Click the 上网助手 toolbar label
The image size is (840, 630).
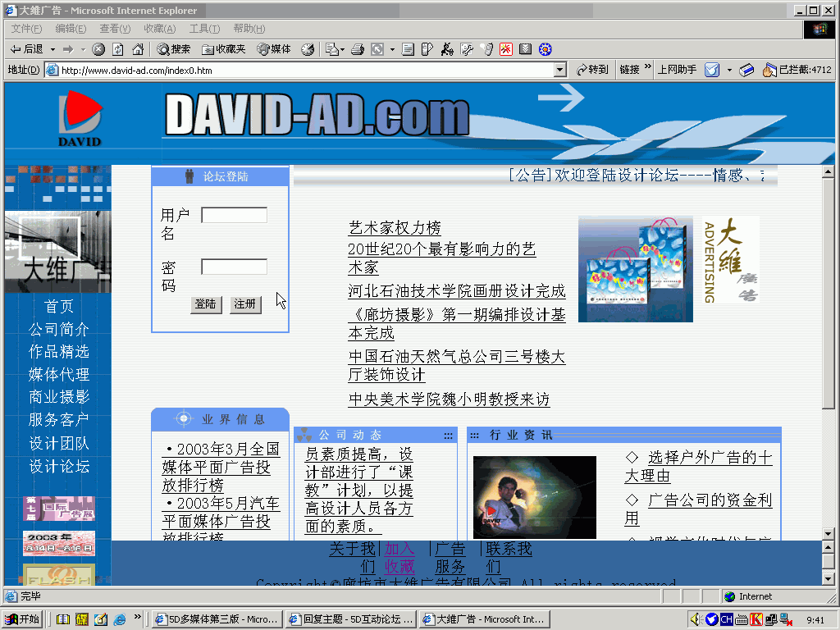(x=677, y=70)
